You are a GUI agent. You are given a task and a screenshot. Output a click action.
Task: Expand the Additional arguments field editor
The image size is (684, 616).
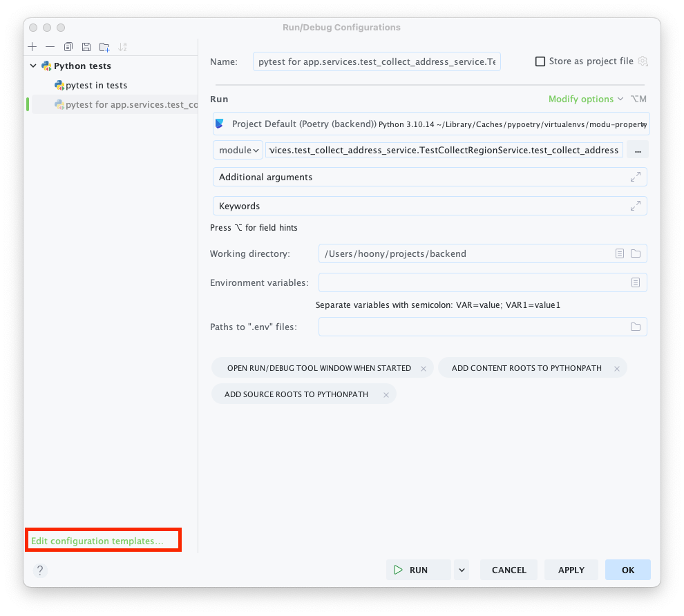coord(636,177)
